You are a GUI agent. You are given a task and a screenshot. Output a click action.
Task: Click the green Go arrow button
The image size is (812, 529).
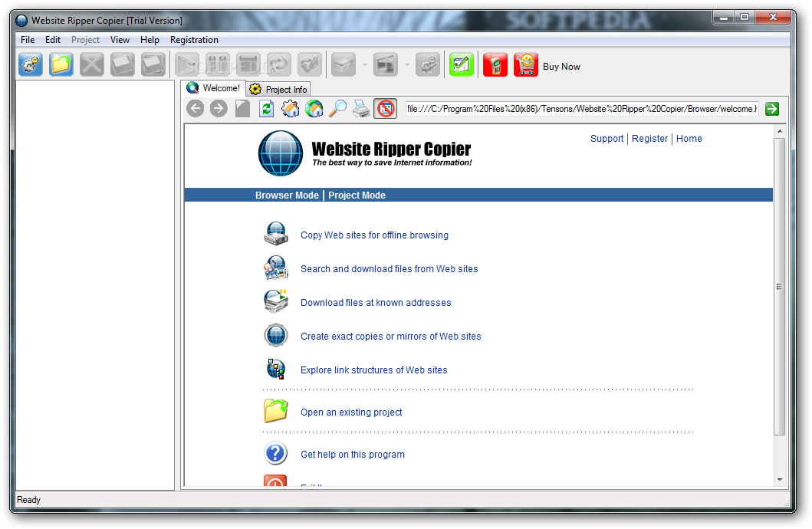coord(772,109)
